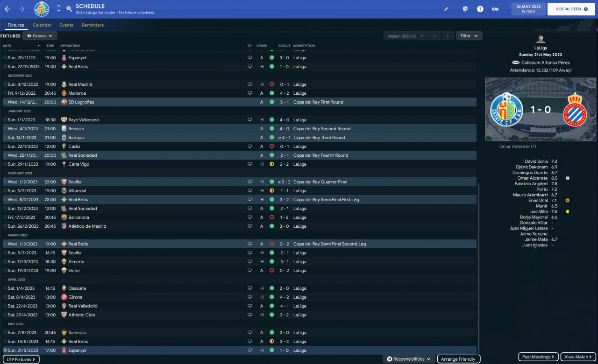Screen dimensions: 598x364
Task: Switch to the Calendar tab
Action: 42,25
